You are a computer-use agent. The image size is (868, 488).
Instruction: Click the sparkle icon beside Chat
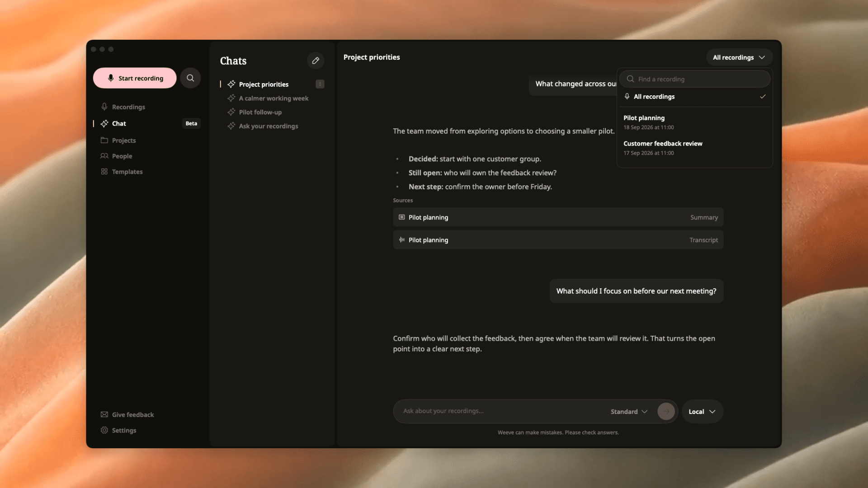104,123
